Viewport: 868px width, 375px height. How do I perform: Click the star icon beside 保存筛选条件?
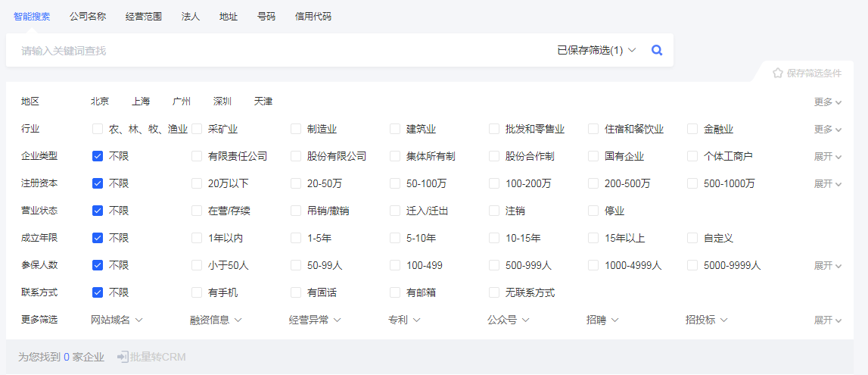click(777, 73)
